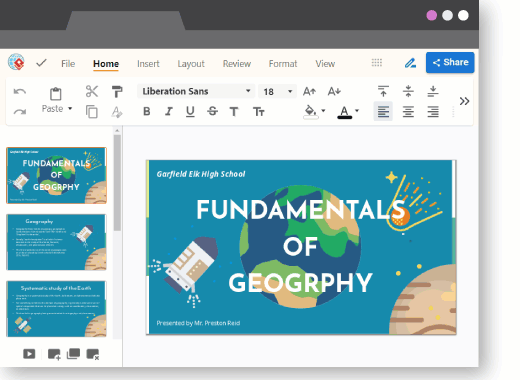The width and height of the screenshot is (520, 380).
Task: Duplicate the selected slide
Action: pyautogui.click(x=73, y=354)
